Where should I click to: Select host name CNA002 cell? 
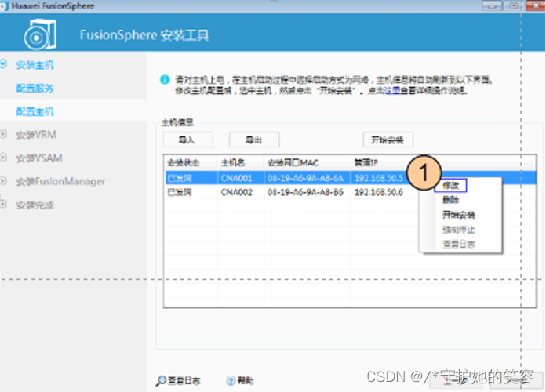tap(236, 192)
